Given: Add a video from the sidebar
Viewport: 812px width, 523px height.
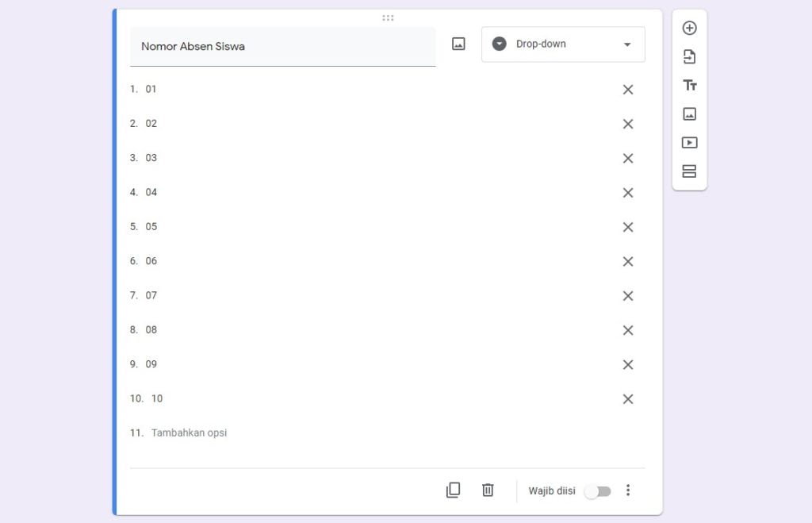Looking at the screenshot, I should [x=689, y=143].
